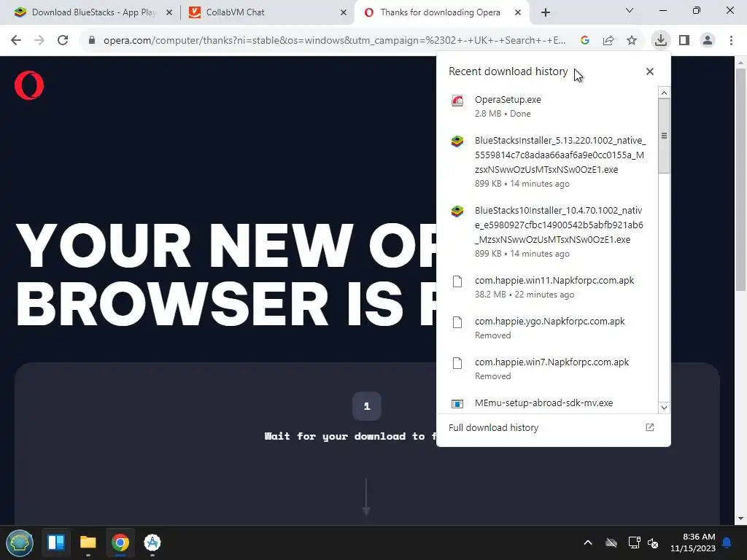Click the download list scroll-up arrow
Viewport: 747px width, 560px height.
664,93
